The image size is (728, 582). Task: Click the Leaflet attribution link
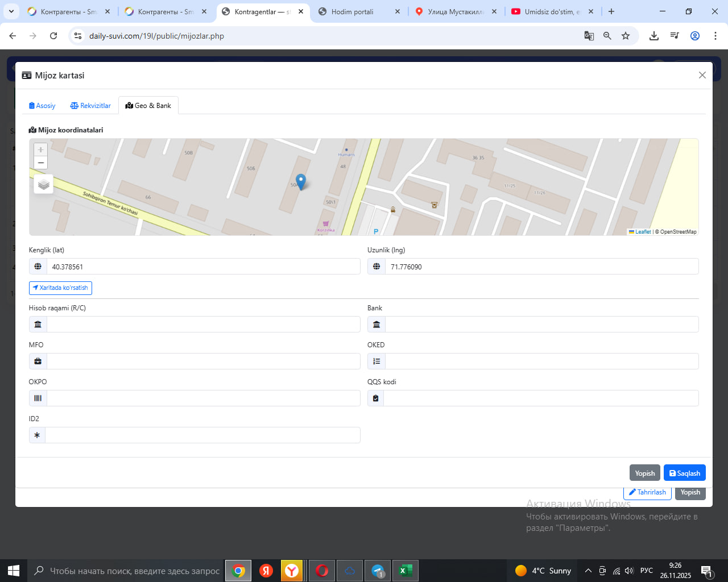(x=643, y=232)
